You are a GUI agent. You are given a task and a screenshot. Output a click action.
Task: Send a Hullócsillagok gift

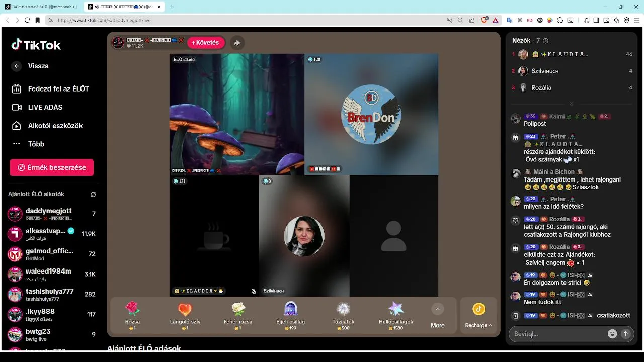tap(396, 315)
